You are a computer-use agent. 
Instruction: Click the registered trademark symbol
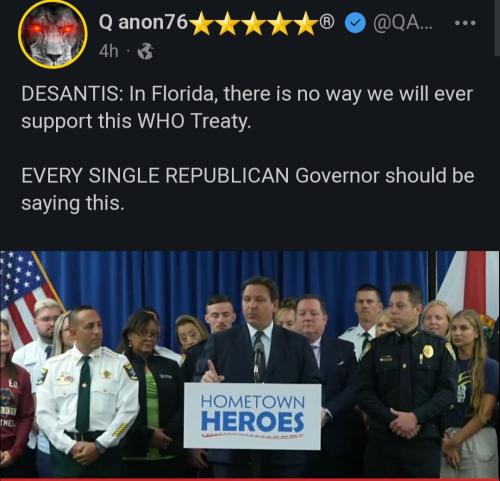click(x=327, y=21)
